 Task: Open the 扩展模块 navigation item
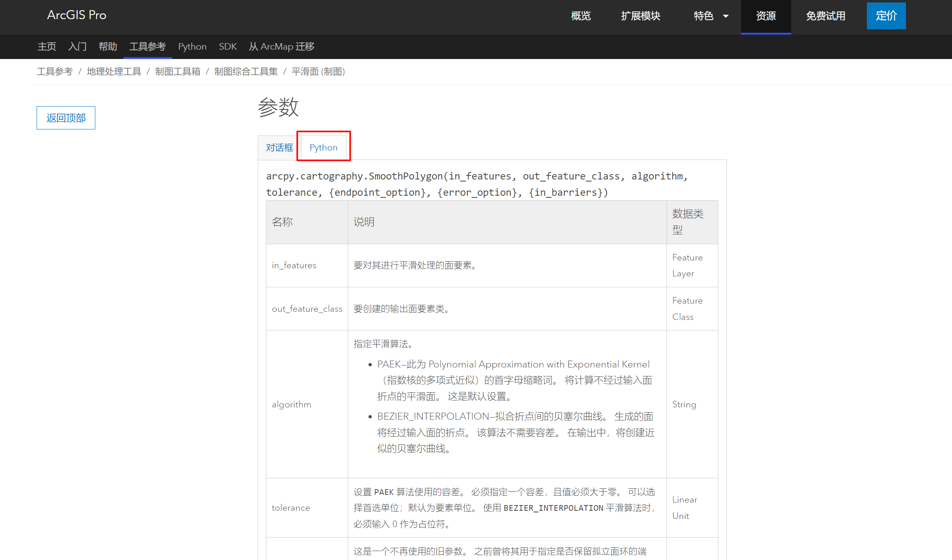tap(641, 16)
